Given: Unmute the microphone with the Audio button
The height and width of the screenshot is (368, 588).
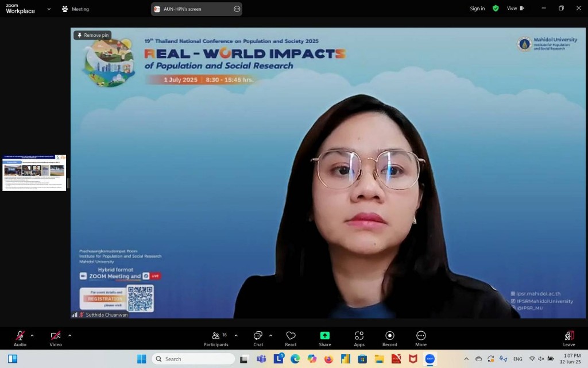Looking at the screenshot, I should click(x=20, y=339).
